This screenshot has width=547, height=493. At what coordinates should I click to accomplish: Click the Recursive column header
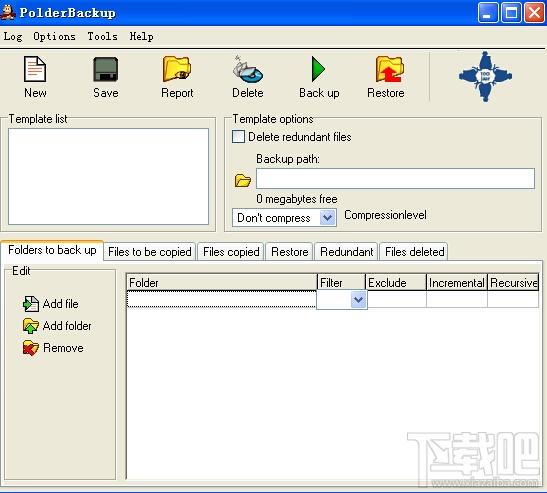pyautogui.click(x=514, y=283)
